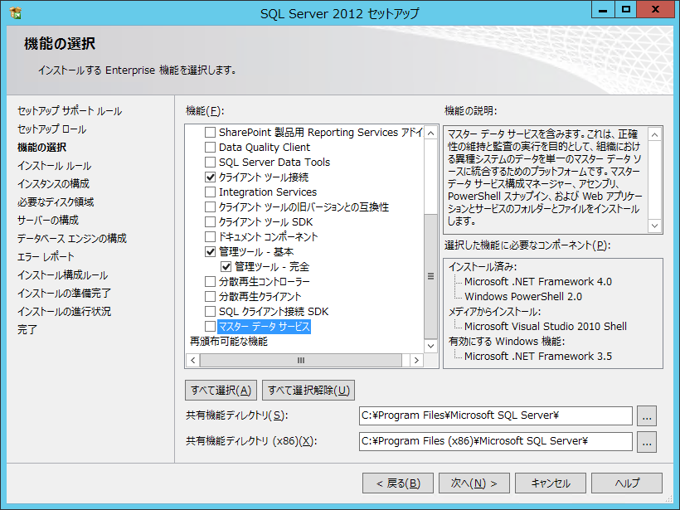Check SharePoint 製品用 Reporting Services checkbox
This screenshot has width=680, height=510.
click(210, 132)
